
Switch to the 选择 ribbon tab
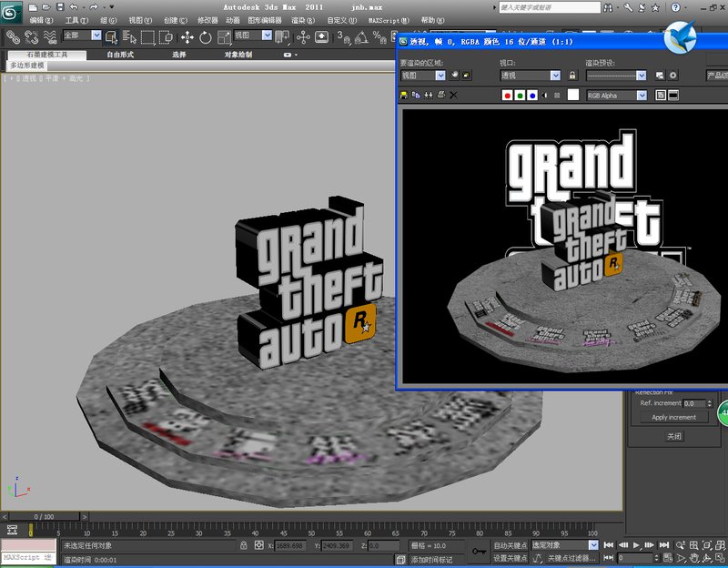coord(178,55)
